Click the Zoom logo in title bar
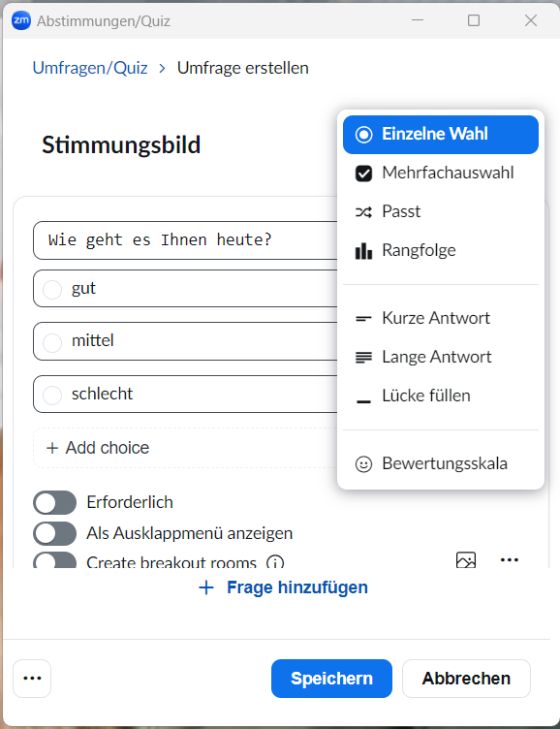560x729 pixels. [x=21, y=20]
